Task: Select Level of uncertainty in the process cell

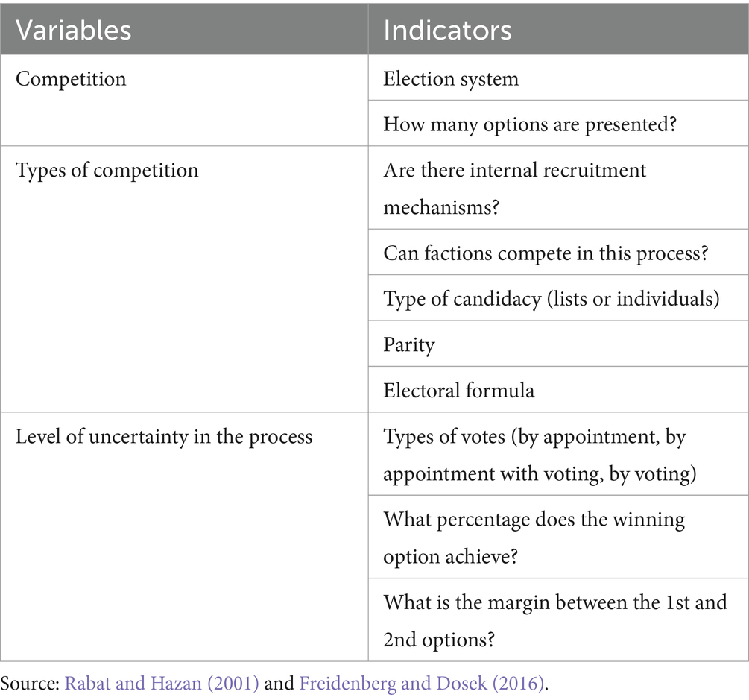Action: (184, 536)
